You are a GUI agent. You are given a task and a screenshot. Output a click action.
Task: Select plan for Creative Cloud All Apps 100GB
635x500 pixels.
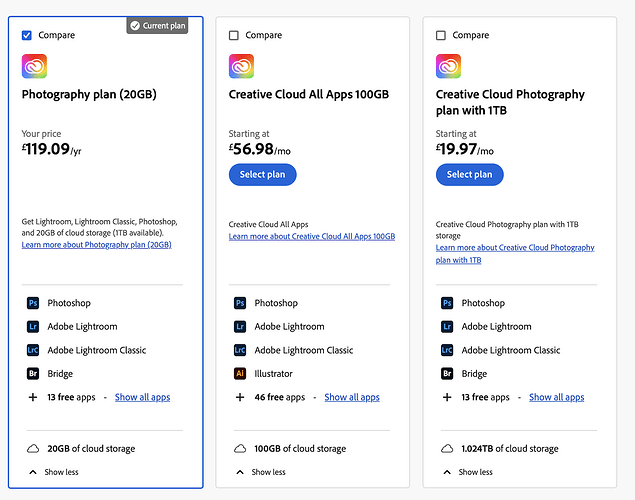click(262, 174)
